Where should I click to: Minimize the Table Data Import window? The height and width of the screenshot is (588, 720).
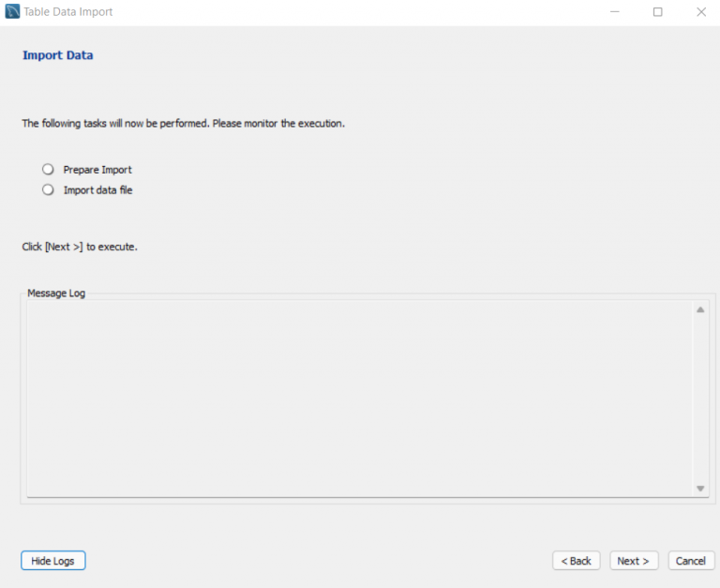[614, 12]
